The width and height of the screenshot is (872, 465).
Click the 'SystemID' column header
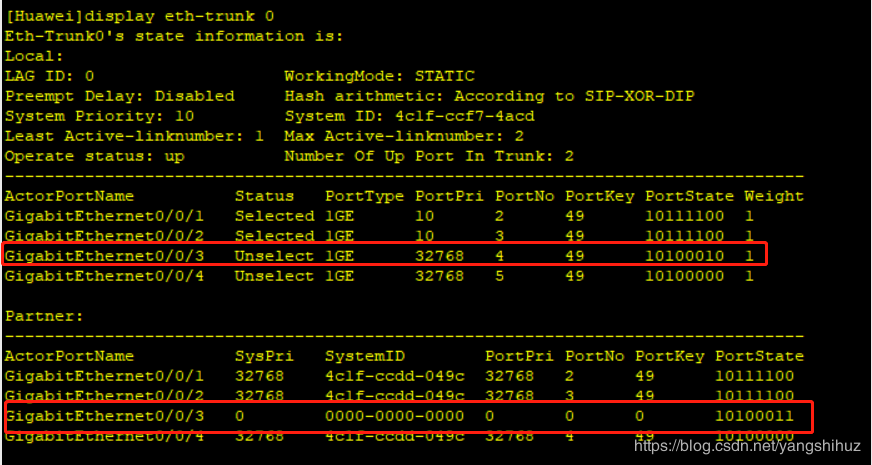pyautogui.click(x=364, y=357)
